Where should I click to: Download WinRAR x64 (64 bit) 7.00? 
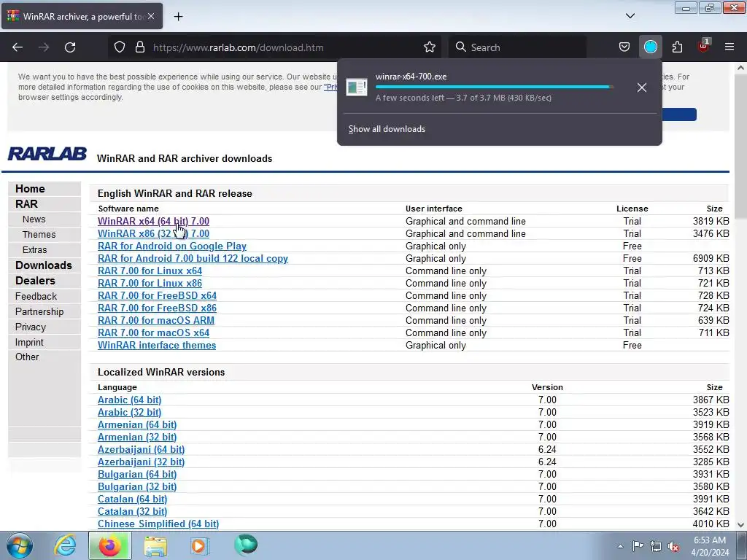(x=153, y=221)
